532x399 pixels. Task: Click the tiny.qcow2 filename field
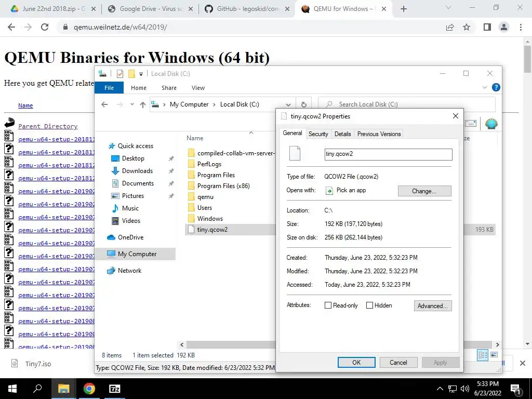click(x=388, y=154)
